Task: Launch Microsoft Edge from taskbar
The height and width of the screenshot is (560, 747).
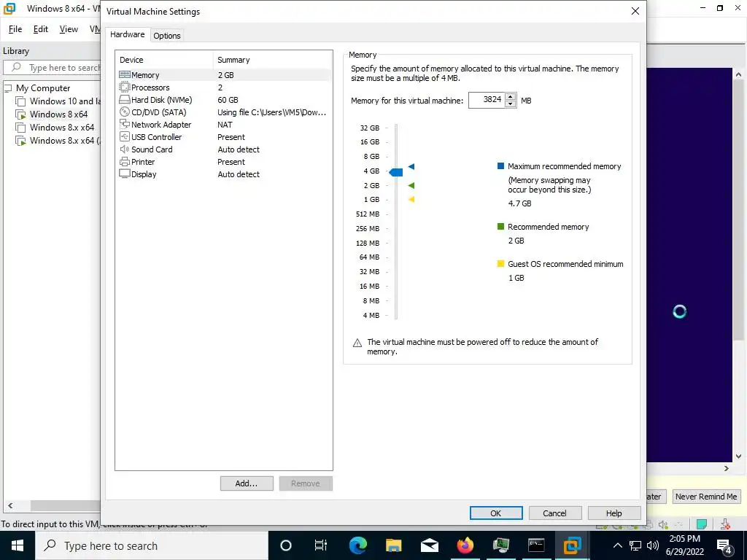Action: click(357, 545)
